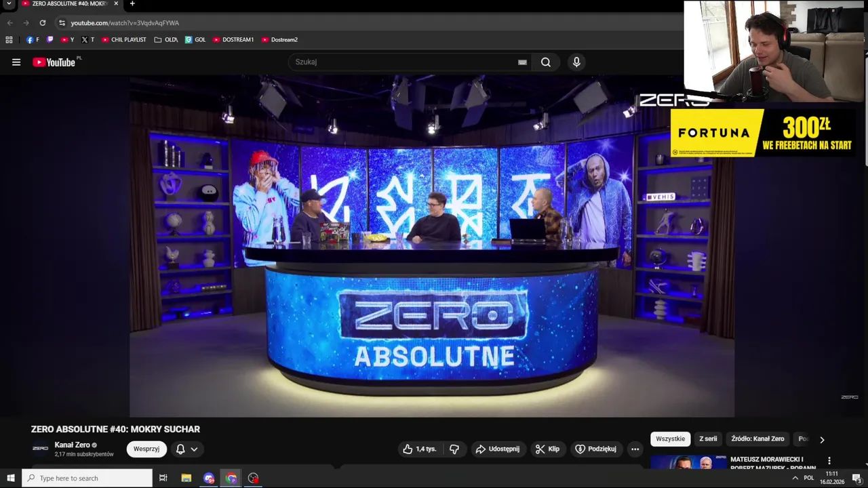This screenshot has width=868, height=488.
Task: Switch input language POL in tray
Action: 808,478
